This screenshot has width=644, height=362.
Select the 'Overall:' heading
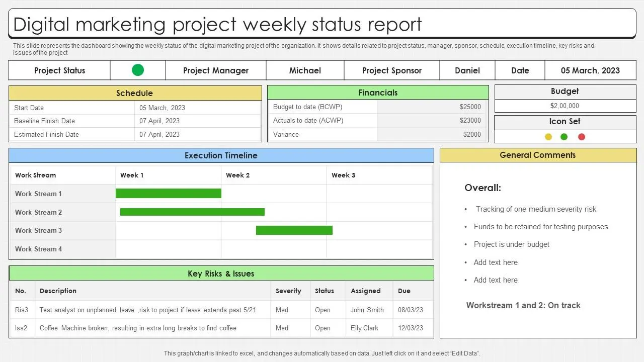(x=483, y=188)
